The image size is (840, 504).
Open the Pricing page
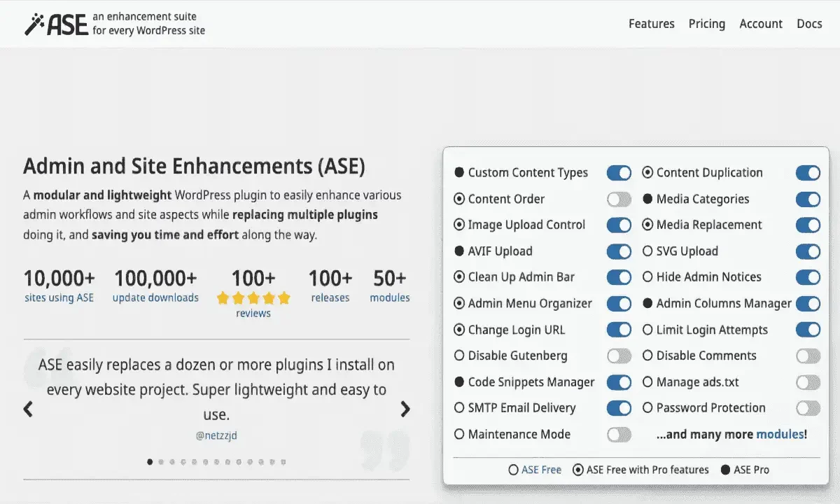[x=706, y=24]
